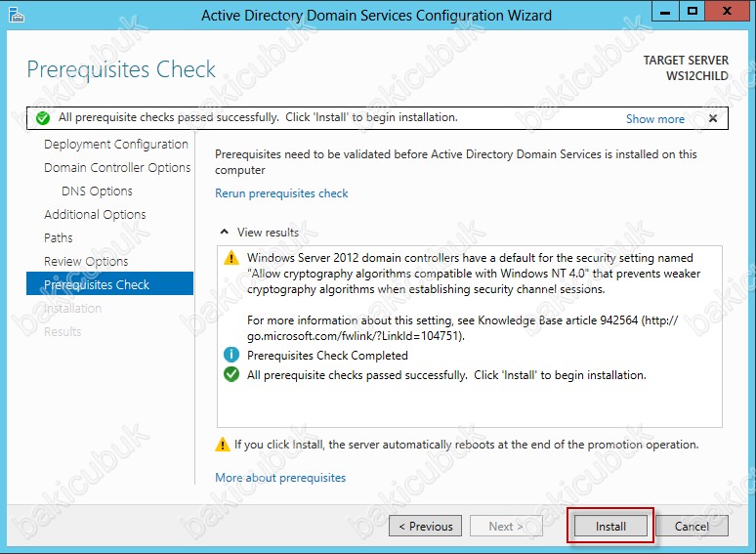The image size is (756, 554).
Task: Click the warning icon beside the reboot notice
Action: point(223,444)
